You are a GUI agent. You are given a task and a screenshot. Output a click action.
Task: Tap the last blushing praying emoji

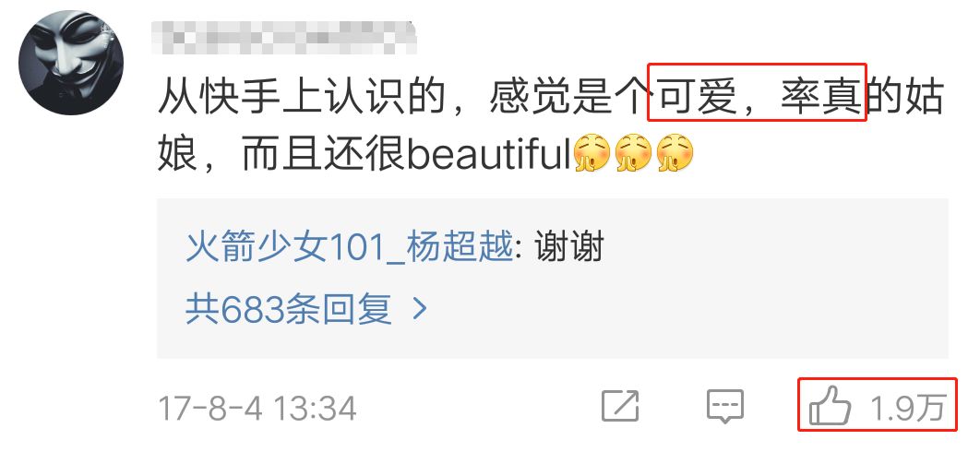pos(675,152)
